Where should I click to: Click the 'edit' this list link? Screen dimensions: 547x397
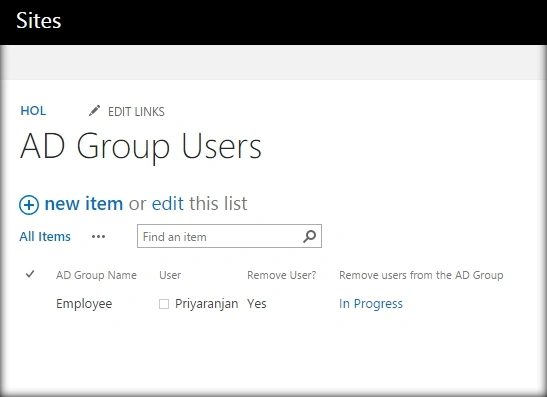tap(167, 203)
